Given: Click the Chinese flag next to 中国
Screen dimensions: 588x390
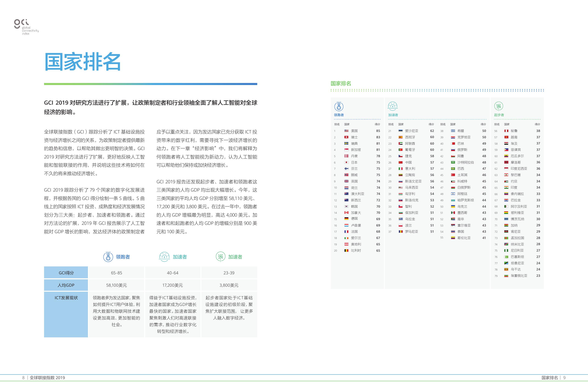Looking at the screenshot, I should (x=400, y=162).
